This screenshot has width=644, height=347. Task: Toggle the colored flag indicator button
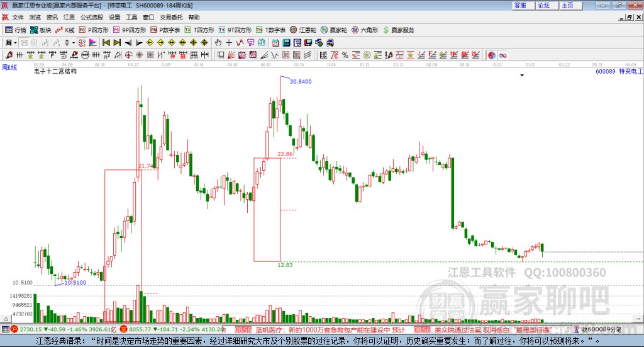coord(93,43)
